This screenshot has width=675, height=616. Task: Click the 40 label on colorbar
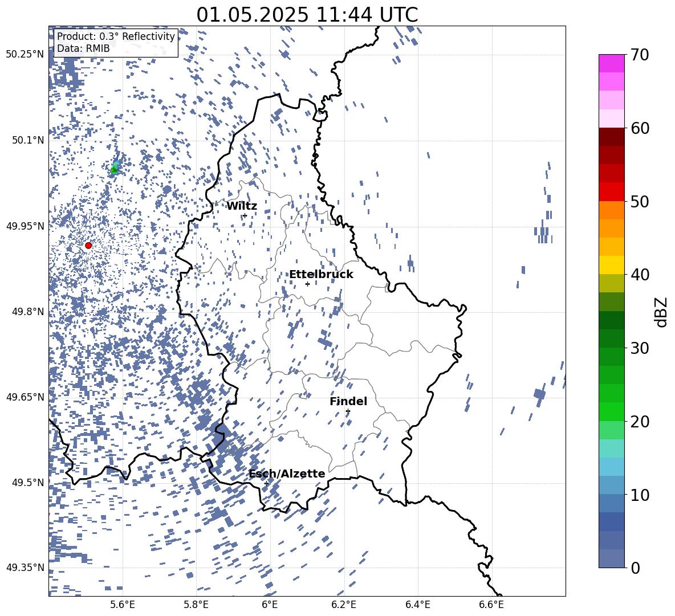pyautogui.click(x=639, y=275)
